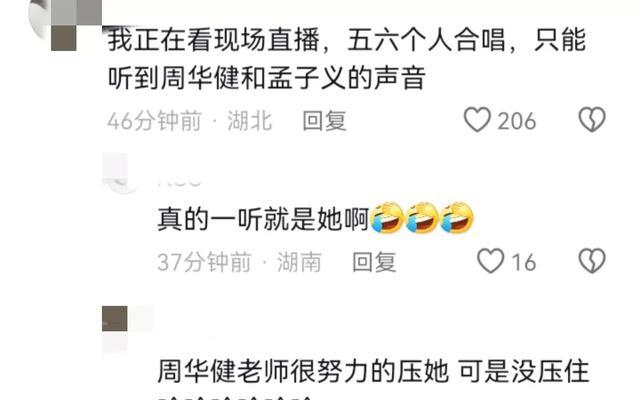Open avatar of the 湖南 replier

tap(118, 172)
